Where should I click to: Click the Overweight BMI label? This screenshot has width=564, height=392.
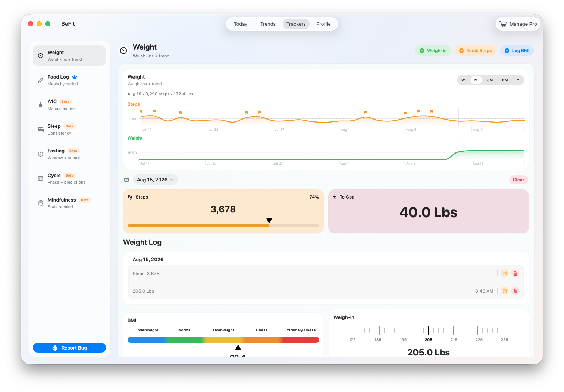pyautogui.click(x=223, y=330)
